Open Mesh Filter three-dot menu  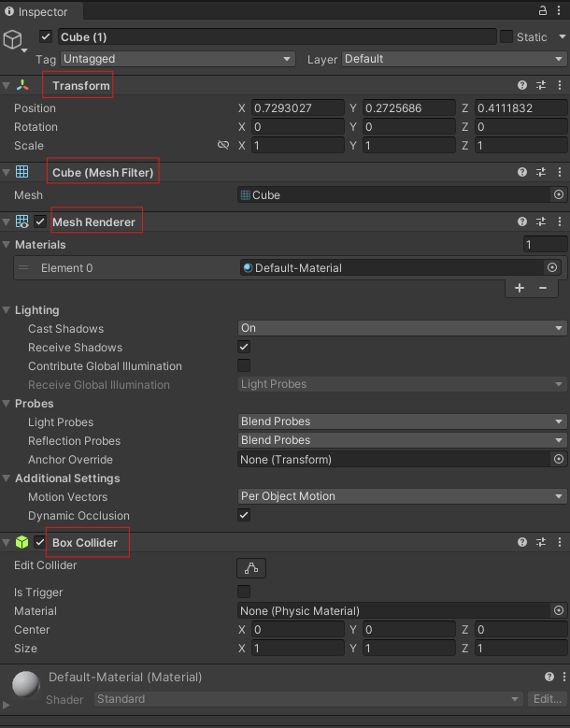(x=560, y=172)
